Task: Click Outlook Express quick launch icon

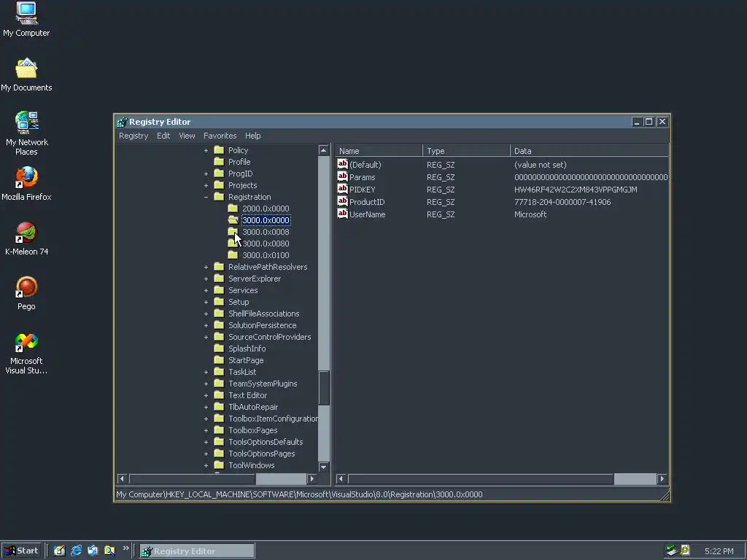Action: pos(93,551)
